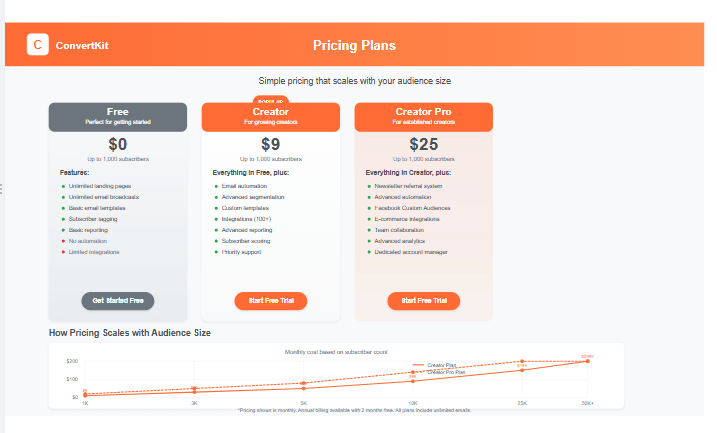Screen dimensions: 717x433
Task: Click the ConvertKit logo icon
Action: (x=38, y=45)
